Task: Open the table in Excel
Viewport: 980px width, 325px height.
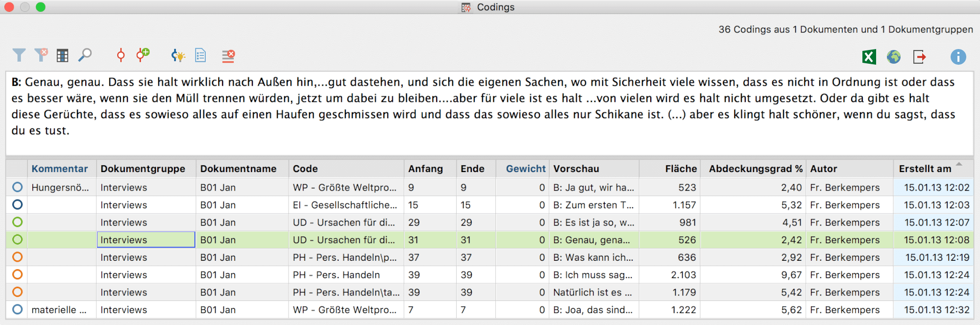Action: coord(869,57)
